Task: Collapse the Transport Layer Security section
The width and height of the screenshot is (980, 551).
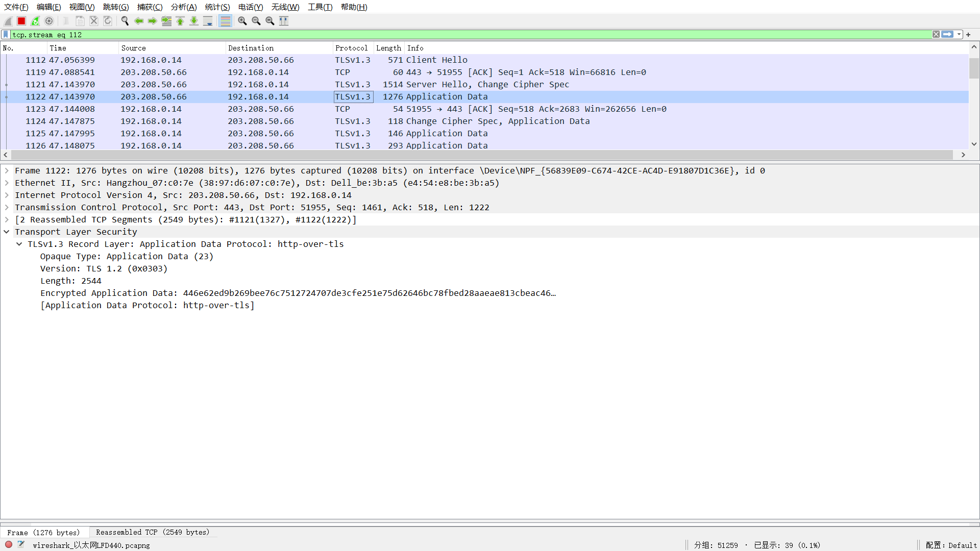Action: click(7, 232)
